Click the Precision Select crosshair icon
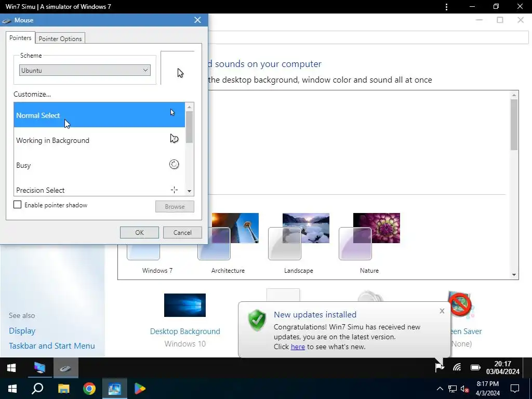Image resolution: width=532 pixels, height=399 pixels. click(x=174, y=190)
